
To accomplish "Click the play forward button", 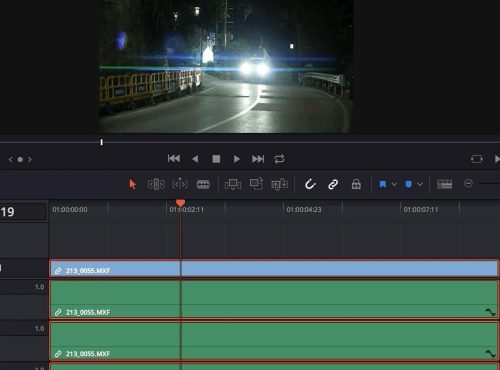I will click(x=236, y=159).
